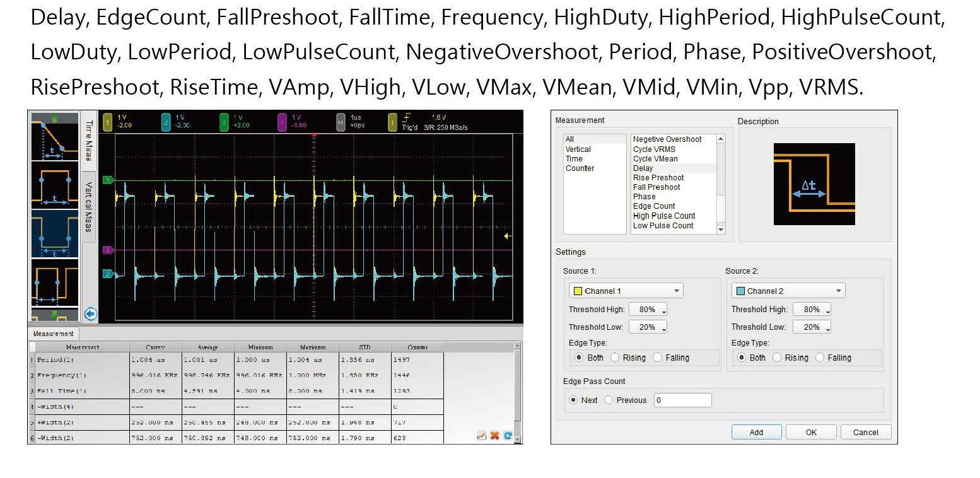Edit measurement using the pencil icon
This screenshot has width=980, height=478.
click(x=482, y=436)
